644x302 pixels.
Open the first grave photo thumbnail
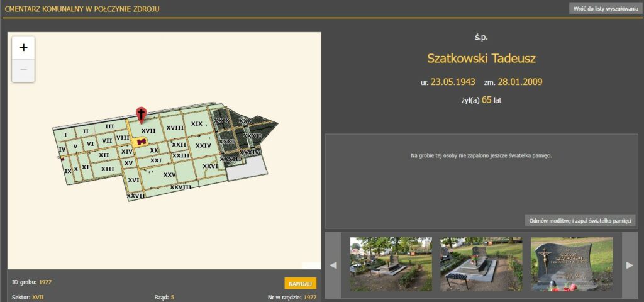(x=391, y=264)
